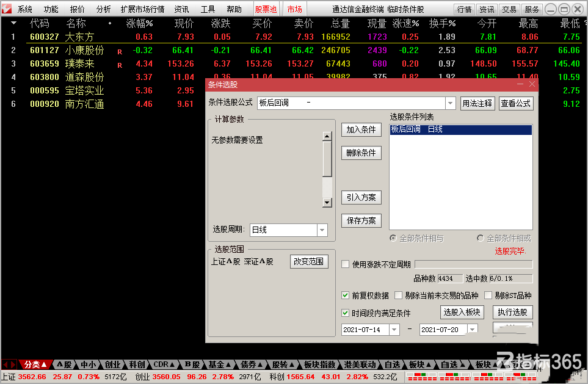
Task: Minimize the 条件选股 dialog
Action: (x=520, y=84)
